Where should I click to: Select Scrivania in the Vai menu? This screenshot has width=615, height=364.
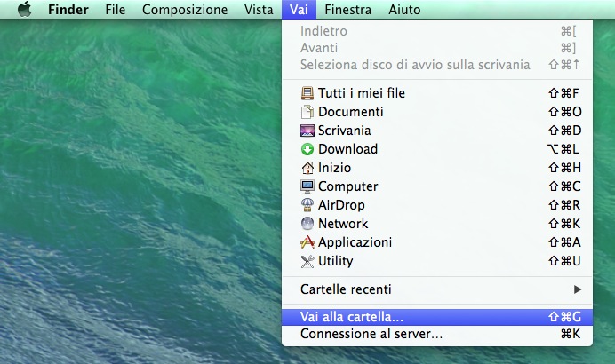point(437,131)
